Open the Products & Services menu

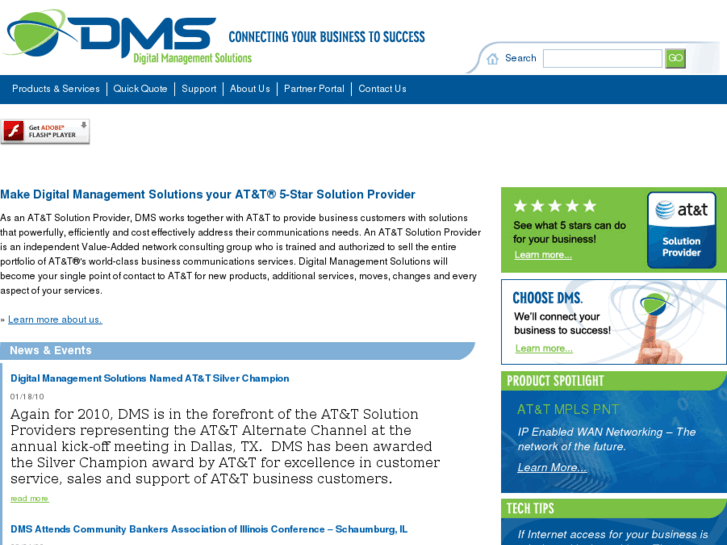(56, 89)
